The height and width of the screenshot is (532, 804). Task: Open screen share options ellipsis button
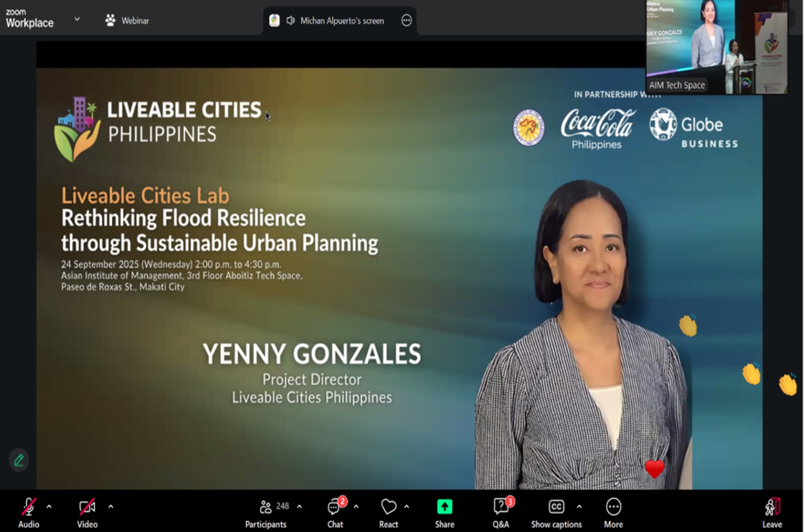click(x=407, y=21)
